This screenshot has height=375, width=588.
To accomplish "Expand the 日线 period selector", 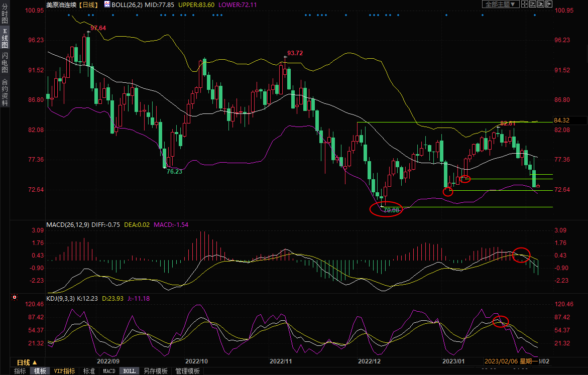I will (x=27, y=362).
